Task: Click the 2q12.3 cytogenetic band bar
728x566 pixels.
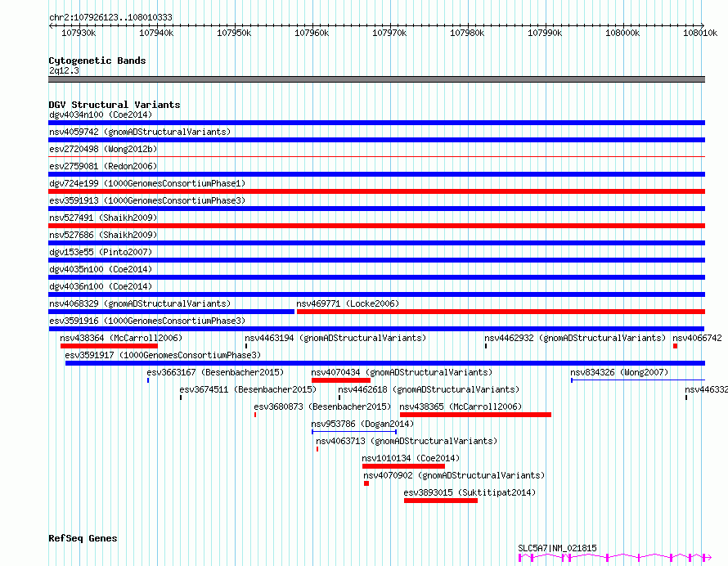Action: 376,79
